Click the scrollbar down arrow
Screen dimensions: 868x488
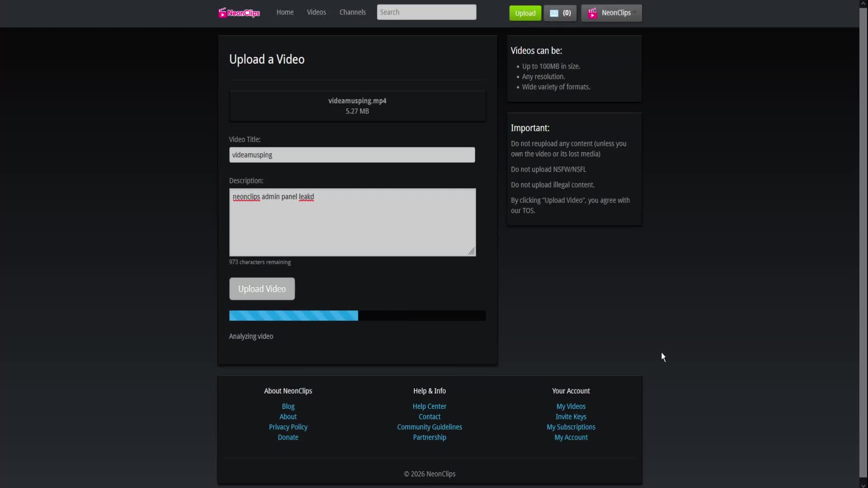click(863, 484)
